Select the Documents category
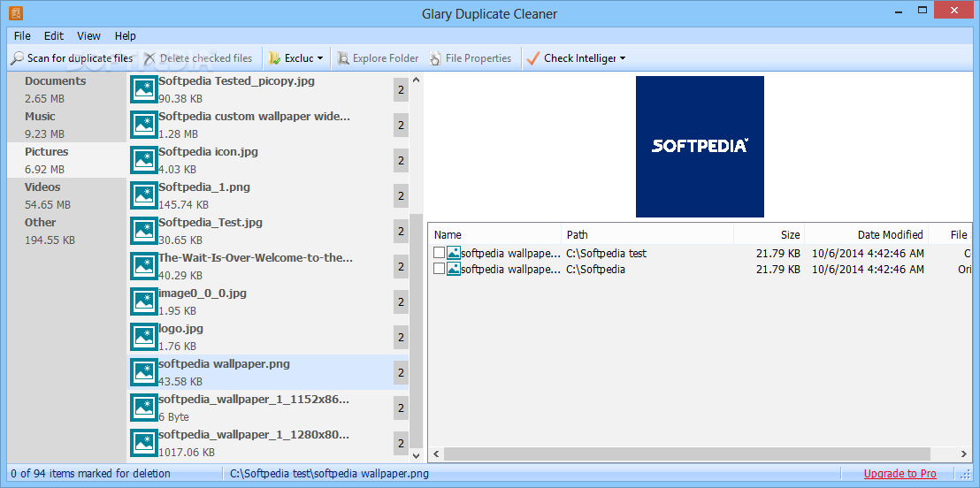Image resolution: width=980 pixels, height=488 pixels. tap(67, 89)
